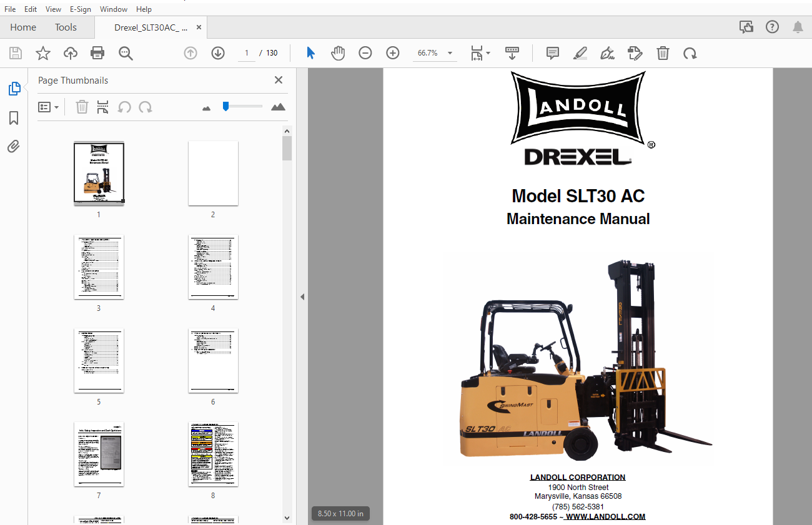Adjust the thumbnail size slider
Screen dimensions: 812x525
225,107
